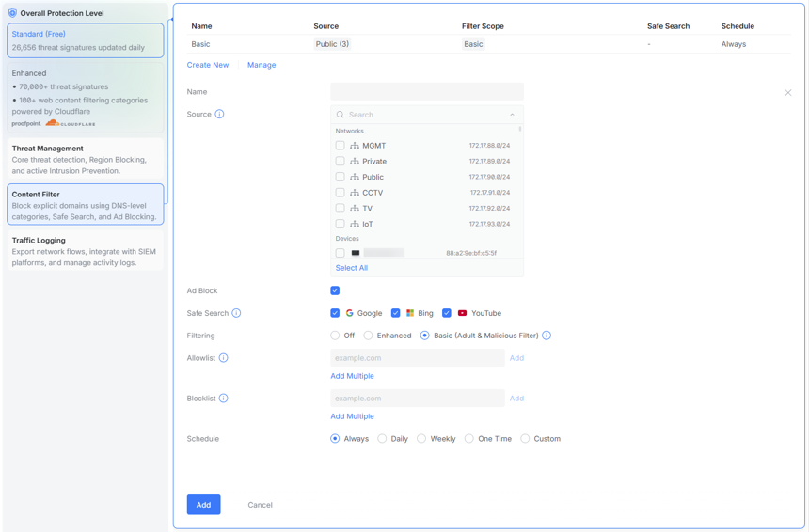Uncheck Bing Safe Search
This screenshot has height=532, width=809.
tap(396, 313)
